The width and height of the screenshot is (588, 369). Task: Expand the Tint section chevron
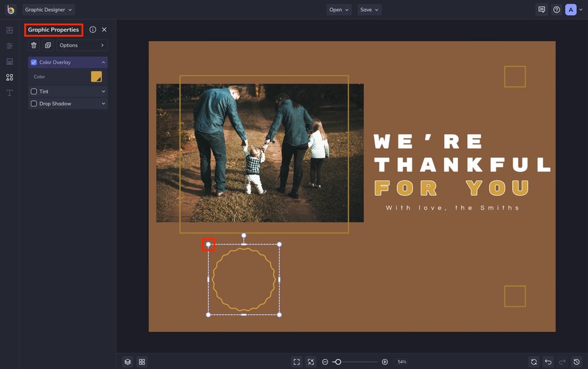(103, 92)
